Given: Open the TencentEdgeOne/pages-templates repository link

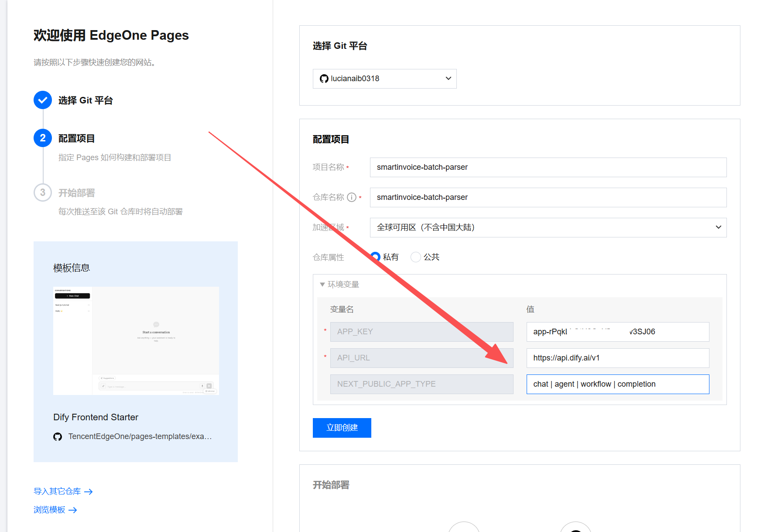Looking at the screenshot, I should 140,436.
